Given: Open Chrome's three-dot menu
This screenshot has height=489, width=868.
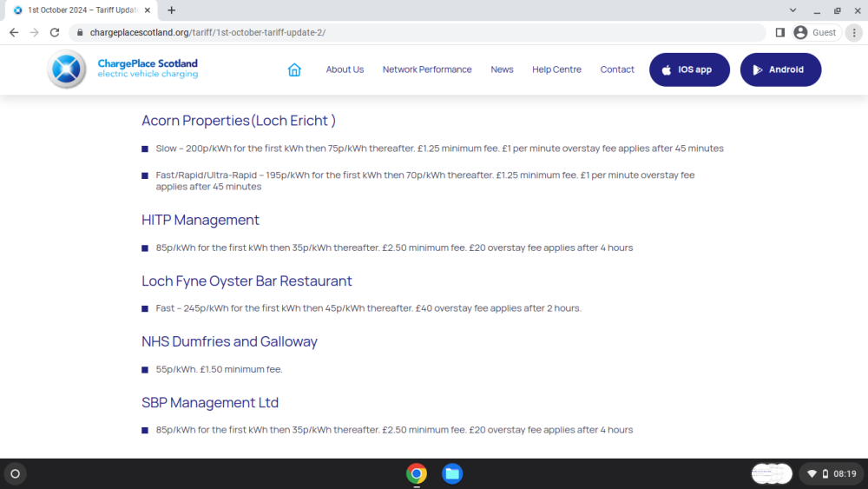Looking at the screenshot, I should [854, 33].
